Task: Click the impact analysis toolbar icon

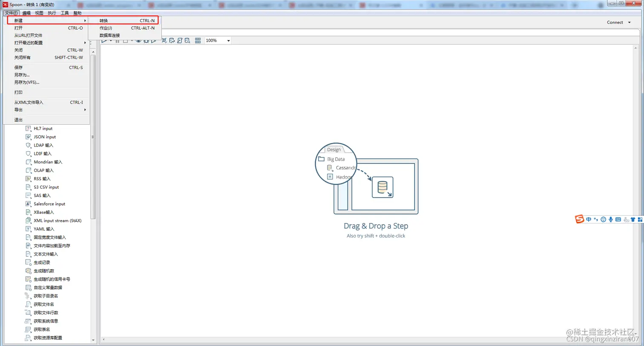Action: point(172,40)
